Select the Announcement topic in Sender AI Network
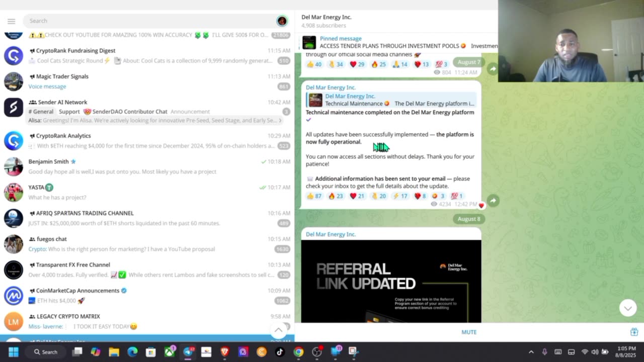644x362 pixels. coord(190,112)
